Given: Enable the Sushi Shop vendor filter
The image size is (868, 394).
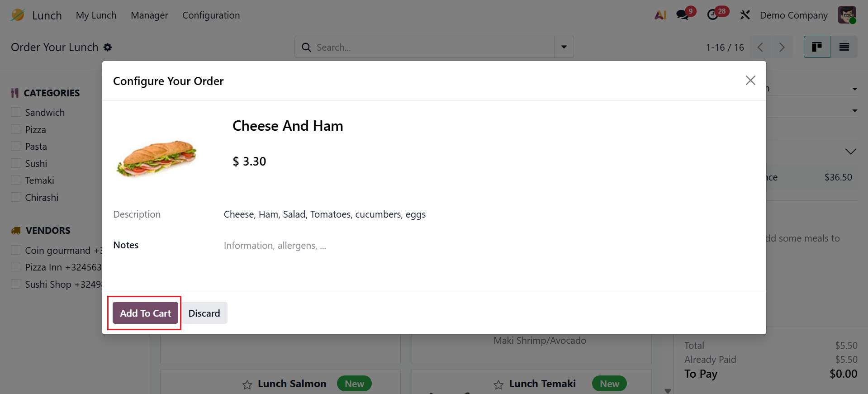Looking at the screenshot, I should pyautogui.click(x=16, y=284).
